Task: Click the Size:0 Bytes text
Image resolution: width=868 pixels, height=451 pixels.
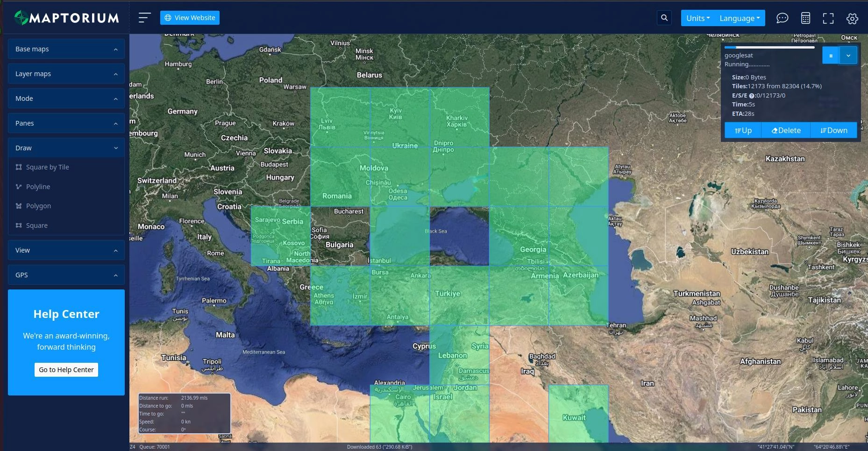Action: 749,78
